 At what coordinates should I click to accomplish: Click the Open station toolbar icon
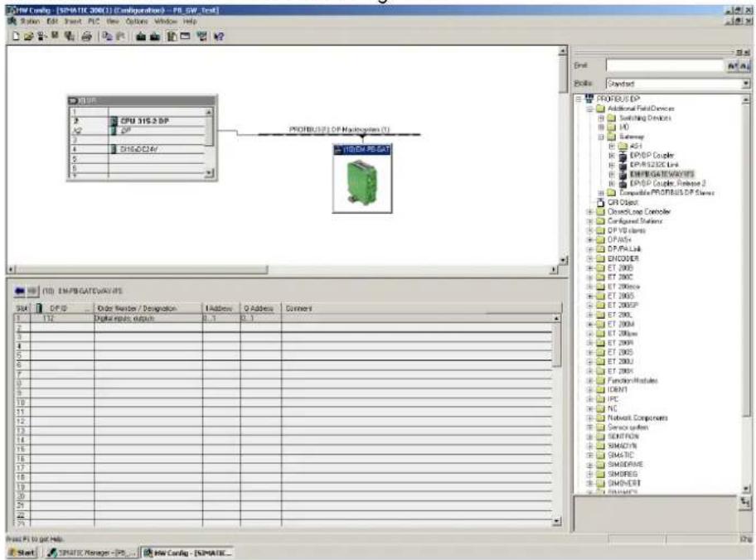tap(28, 36)
